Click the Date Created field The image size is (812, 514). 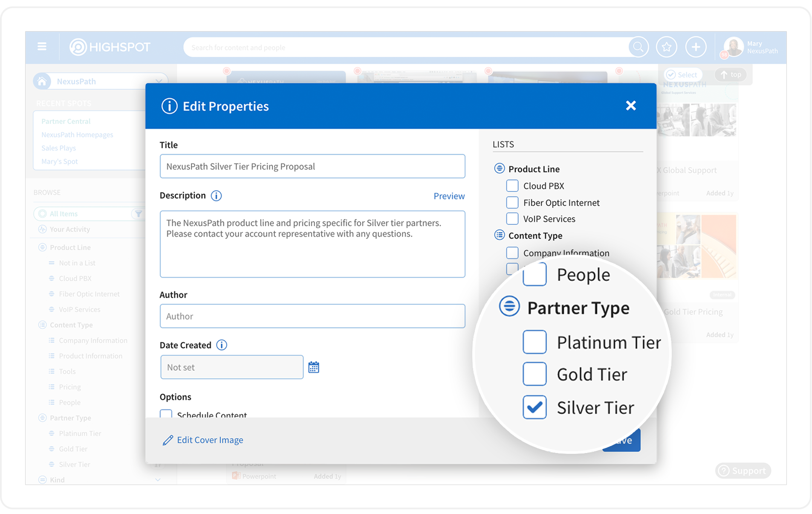click(232, 367)
